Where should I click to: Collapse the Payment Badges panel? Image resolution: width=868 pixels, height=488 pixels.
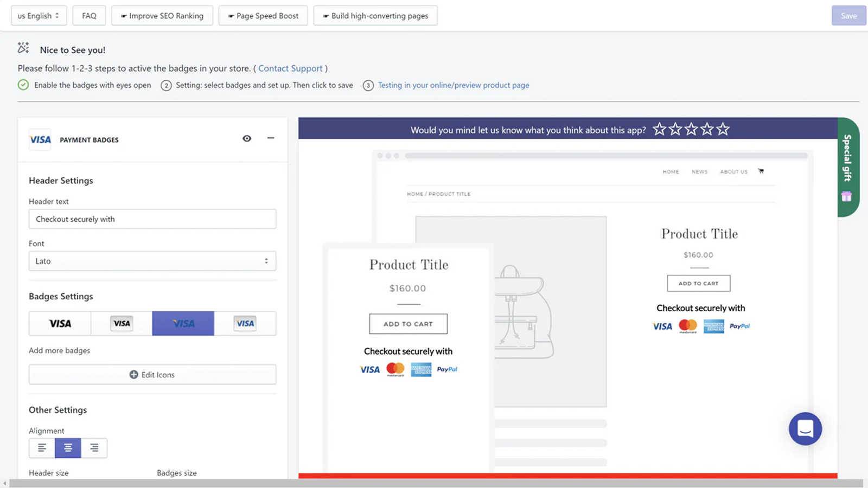[271, 138]
